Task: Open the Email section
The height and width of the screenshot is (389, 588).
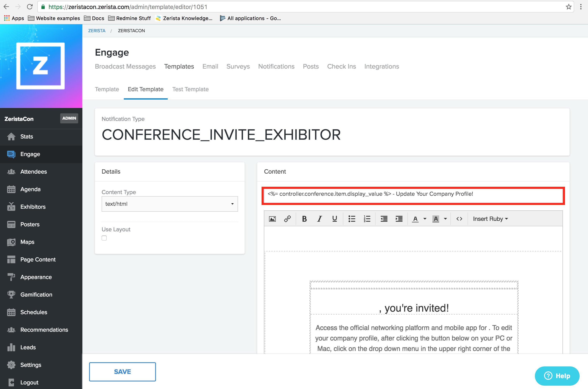Action: point(210,67)
